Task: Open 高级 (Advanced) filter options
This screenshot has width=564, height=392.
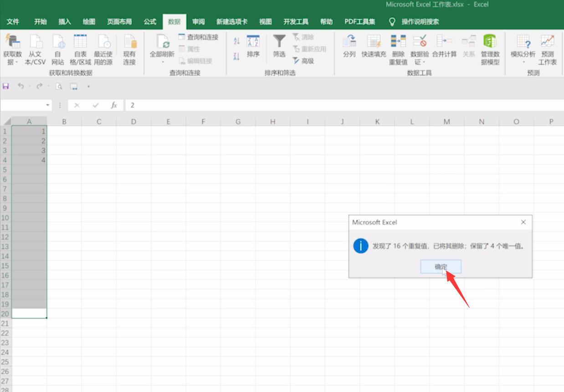Action: point(303,61)
